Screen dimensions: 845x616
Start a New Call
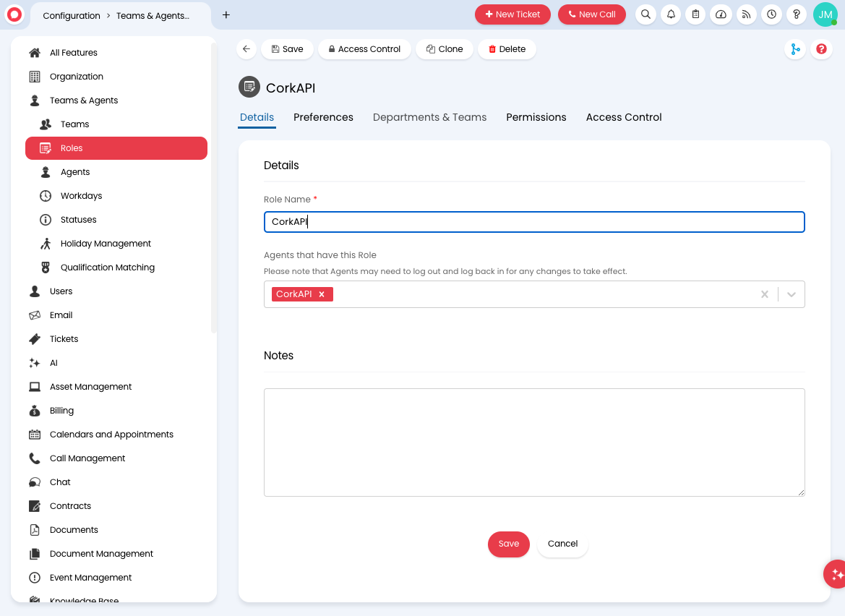[x=592, y=14]
